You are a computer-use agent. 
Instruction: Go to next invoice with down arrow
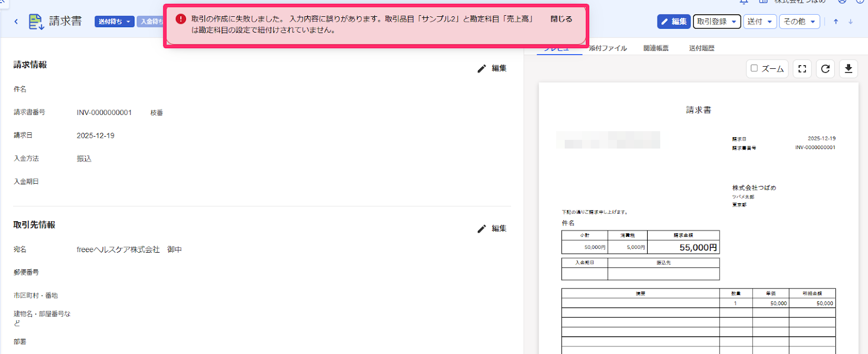coord(851,22)
